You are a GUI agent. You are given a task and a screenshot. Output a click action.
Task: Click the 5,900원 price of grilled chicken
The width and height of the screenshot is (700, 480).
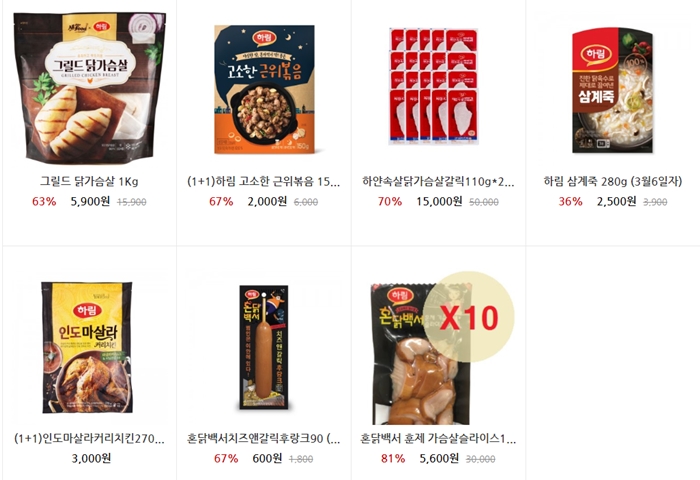point(90,201)
